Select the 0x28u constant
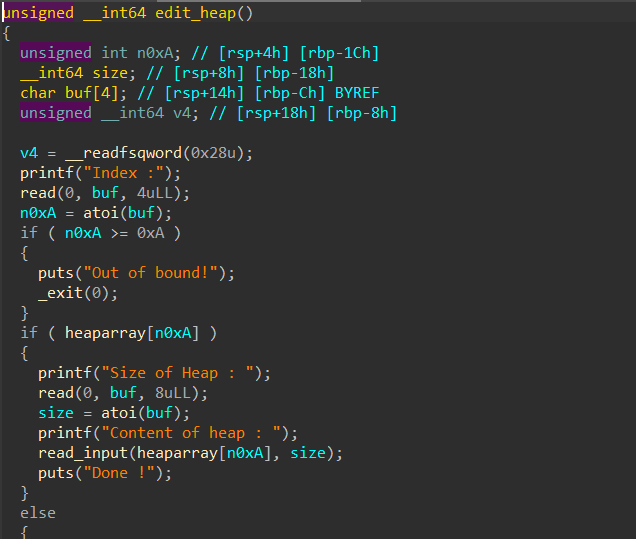The image size is (636, 539). pos(213,153)
